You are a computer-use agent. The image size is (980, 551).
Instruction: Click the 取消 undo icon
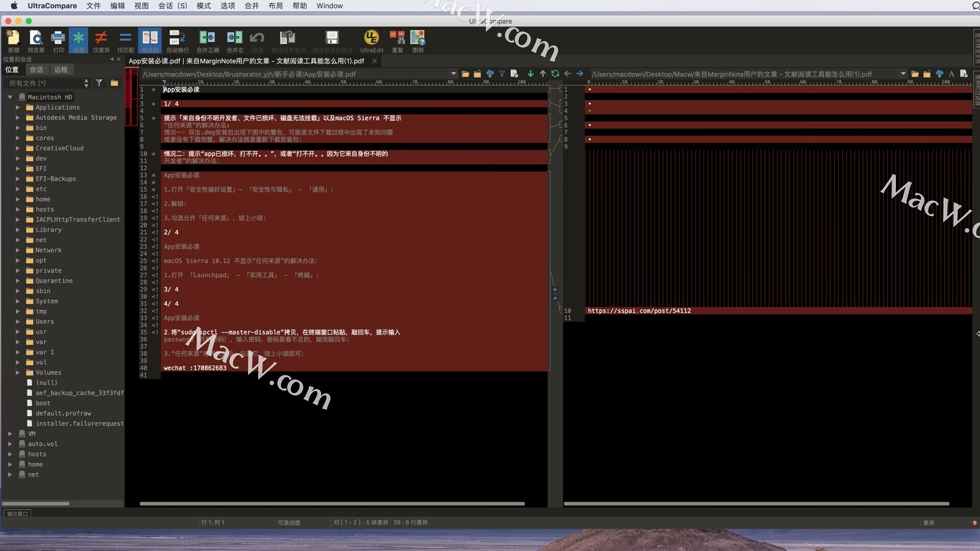coord(257,41)
